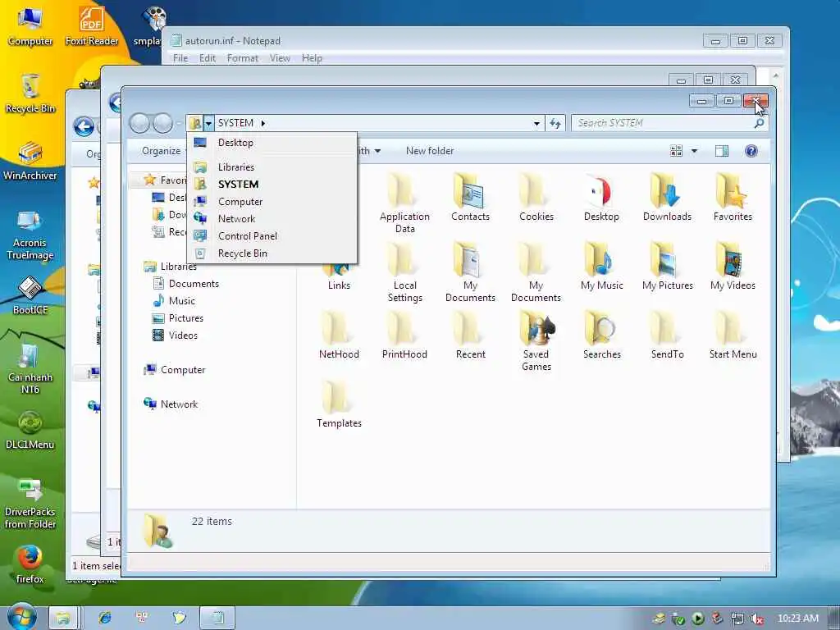Click the muted volume tray icon
The height and width of the screenshot is (630, 840).
click(757, 619)
